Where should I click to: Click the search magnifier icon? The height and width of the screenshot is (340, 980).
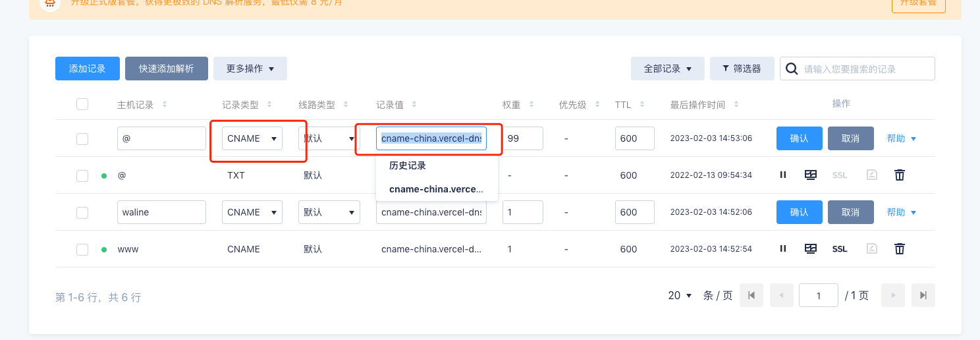[792, 69]
